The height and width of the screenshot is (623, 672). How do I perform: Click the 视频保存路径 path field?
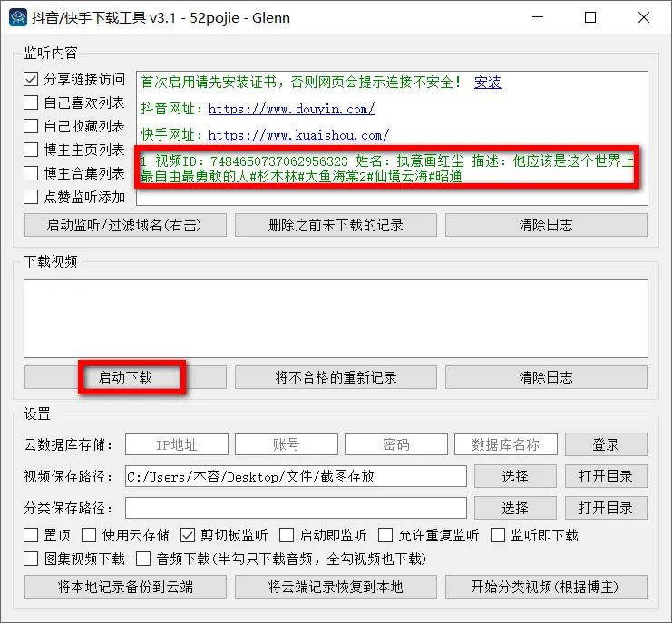296,476
